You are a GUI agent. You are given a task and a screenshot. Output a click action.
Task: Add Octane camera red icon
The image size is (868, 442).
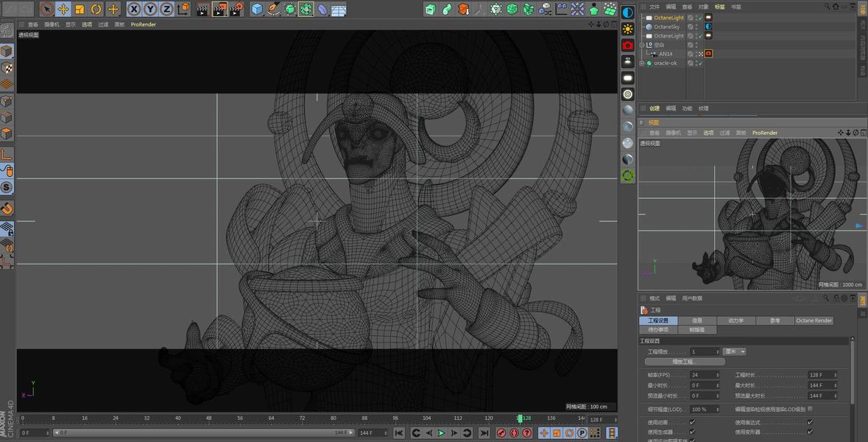click(628, 46)
